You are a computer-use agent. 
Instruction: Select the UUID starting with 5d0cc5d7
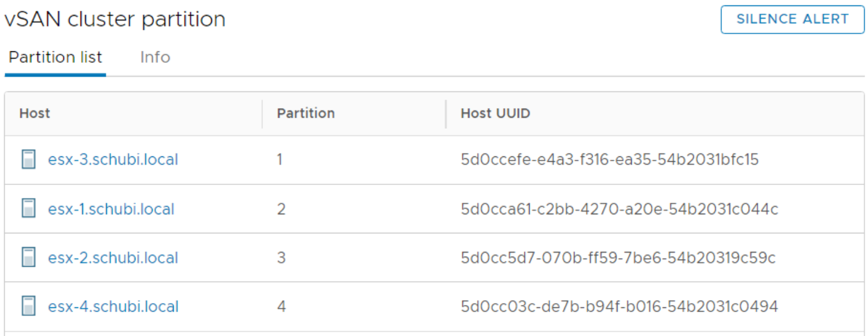[x=618, y=258]
